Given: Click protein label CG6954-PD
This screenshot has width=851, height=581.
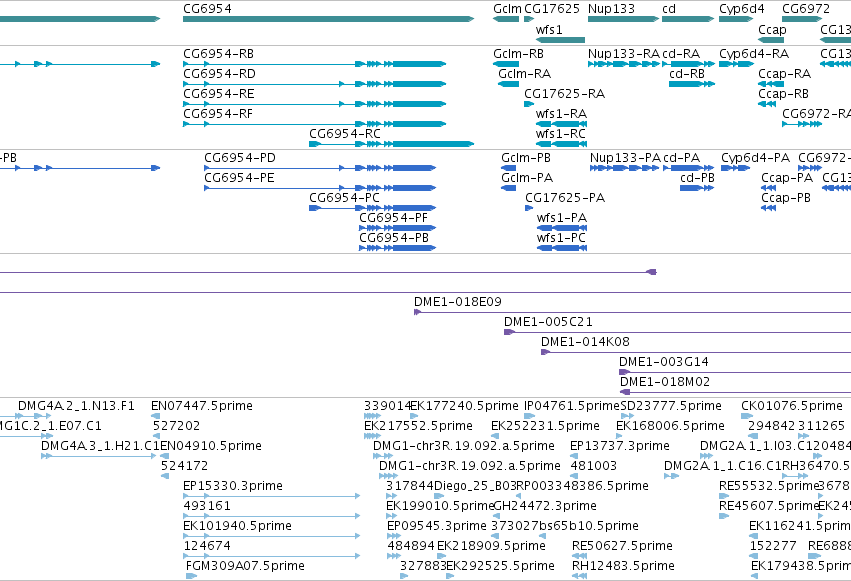Looking at the screenshot, I should (240, 158).
